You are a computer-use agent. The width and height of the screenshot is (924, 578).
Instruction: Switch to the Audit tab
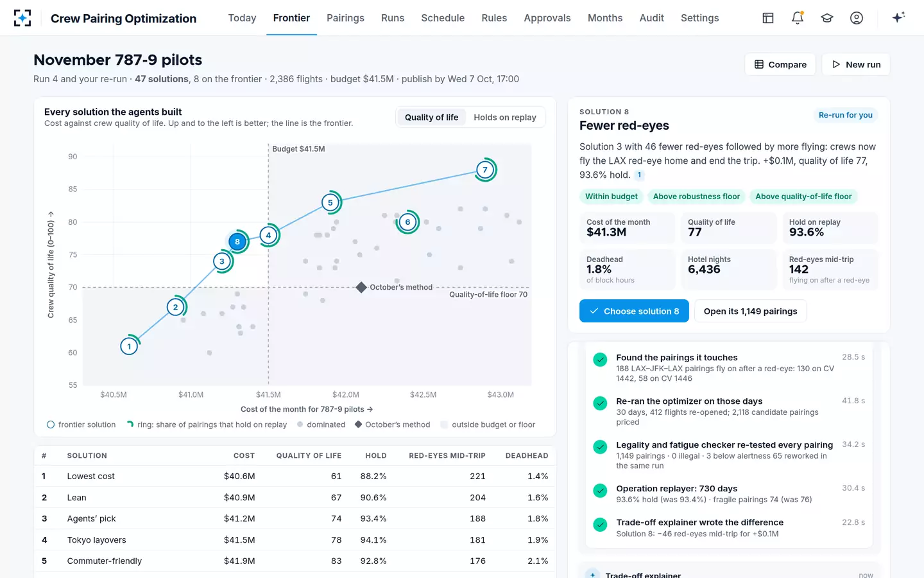pos(652,18)
